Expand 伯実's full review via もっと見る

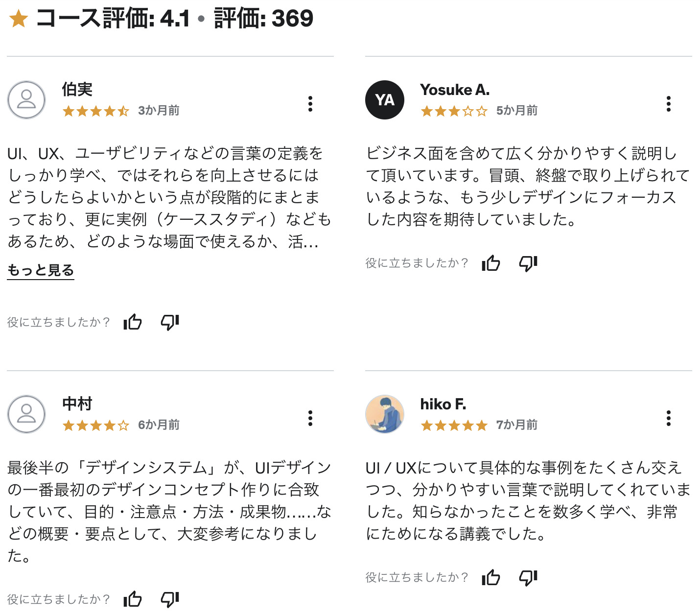[x=41, y=270]
